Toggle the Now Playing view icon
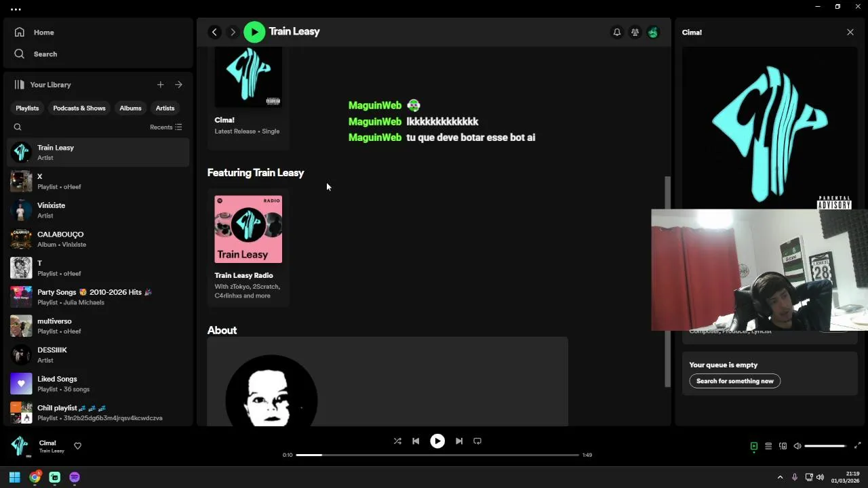This screenshot has height=488, width=868. [753, 446]
